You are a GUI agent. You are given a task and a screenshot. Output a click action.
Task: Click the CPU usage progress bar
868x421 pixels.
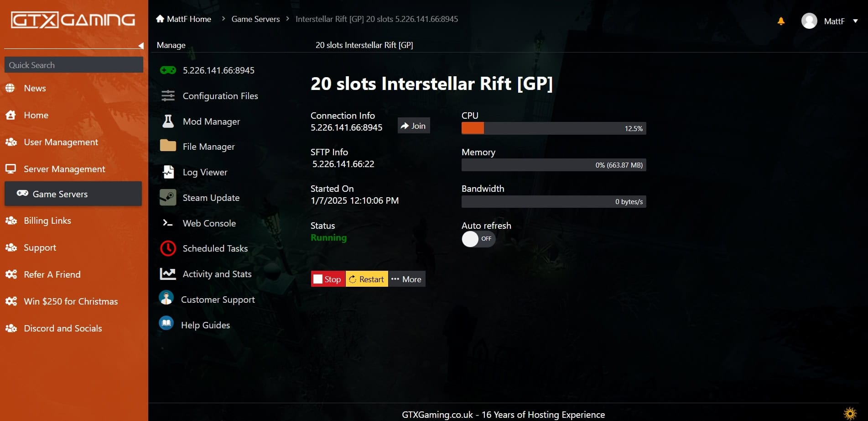point(553,128)
